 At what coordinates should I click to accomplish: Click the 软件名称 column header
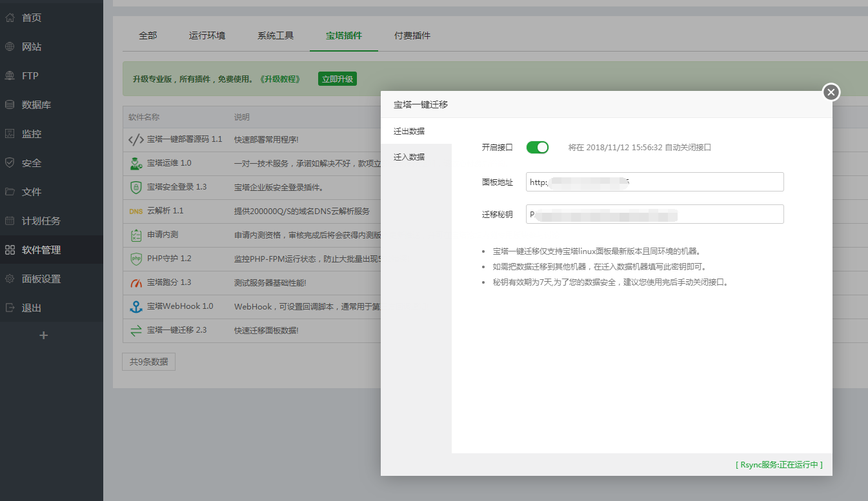144,117
